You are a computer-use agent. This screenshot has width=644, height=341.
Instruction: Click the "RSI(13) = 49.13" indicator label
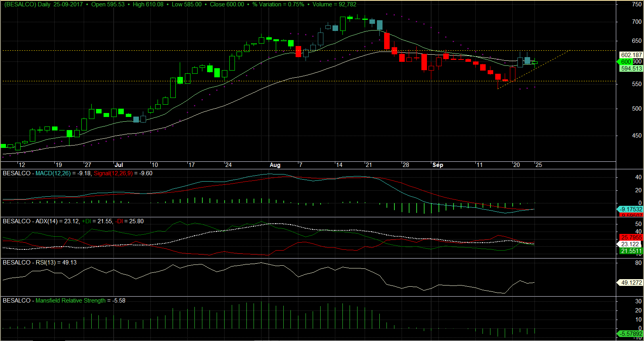pyautogui.click(x=56, y=262)
